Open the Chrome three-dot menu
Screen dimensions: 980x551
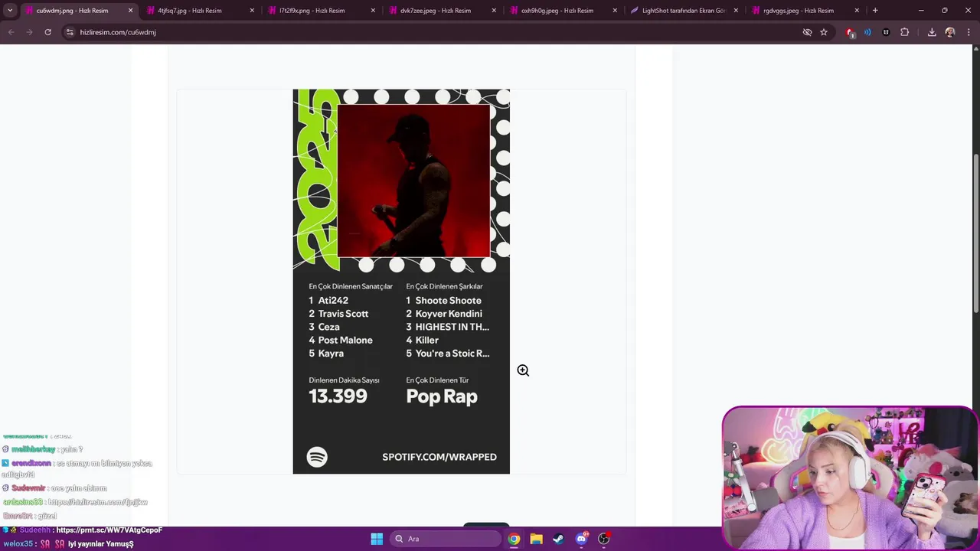[x=968, y=32]
